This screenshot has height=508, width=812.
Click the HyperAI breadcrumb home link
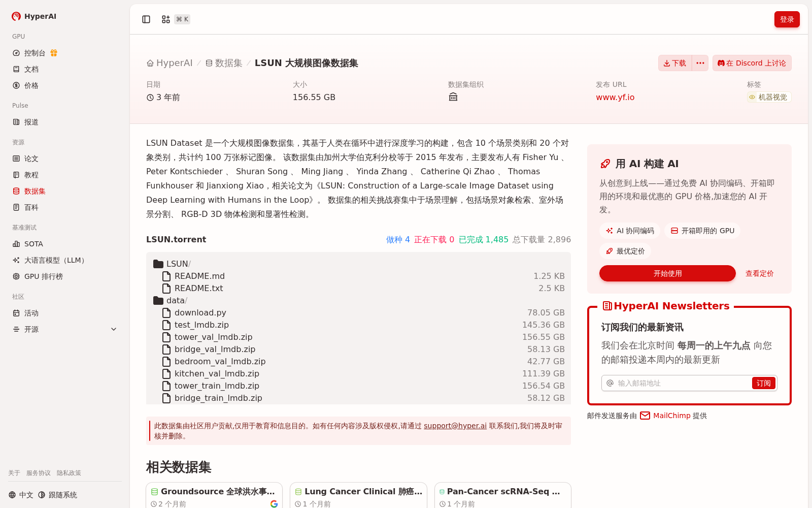(170, 63)
